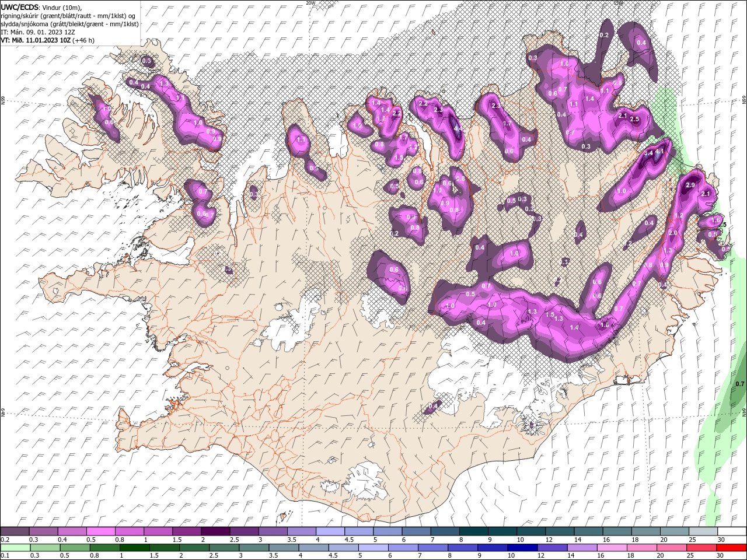The image size is (747, 560).
Task: Pick the rain scale swatch from 0.5 to 0.8
Action: click(x=75, y=548)
